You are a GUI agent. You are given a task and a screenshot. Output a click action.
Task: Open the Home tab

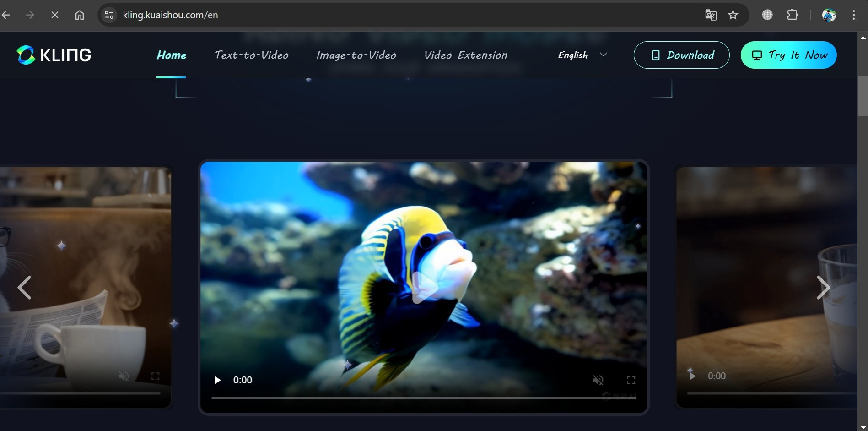pos(171,55)
